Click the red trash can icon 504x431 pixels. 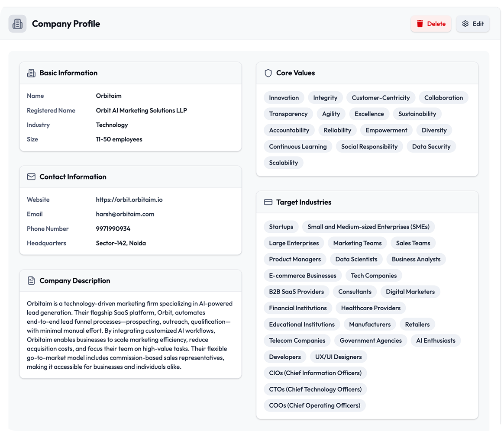[420, 24]
